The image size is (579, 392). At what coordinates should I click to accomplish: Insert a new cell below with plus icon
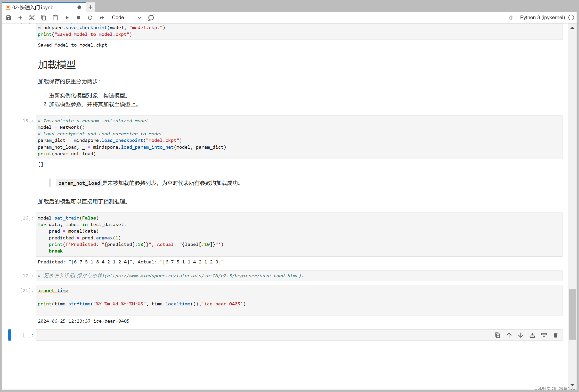(x=20, y=17)
